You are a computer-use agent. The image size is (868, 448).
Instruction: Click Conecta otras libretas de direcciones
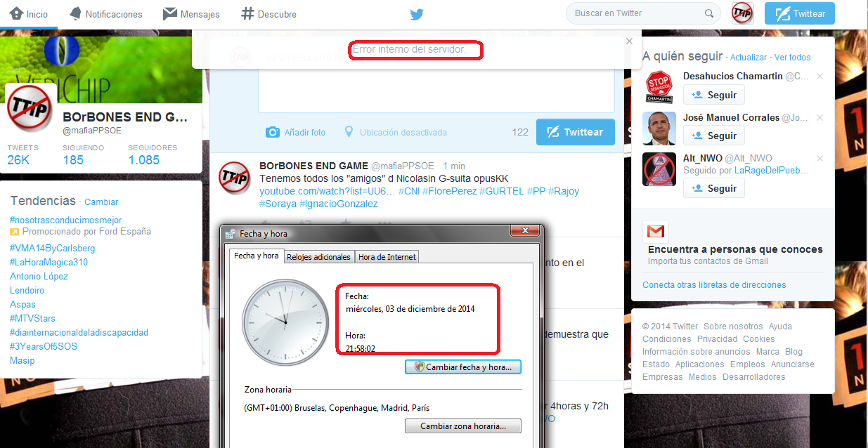714,285
